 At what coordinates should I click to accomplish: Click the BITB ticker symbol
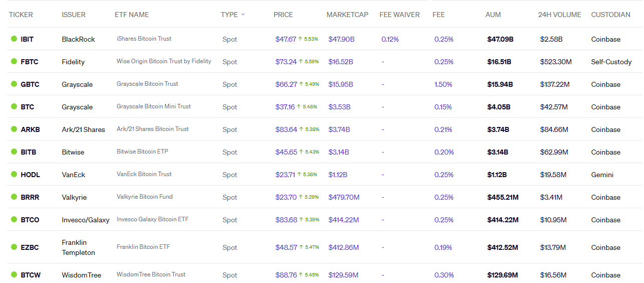[29, 152]
